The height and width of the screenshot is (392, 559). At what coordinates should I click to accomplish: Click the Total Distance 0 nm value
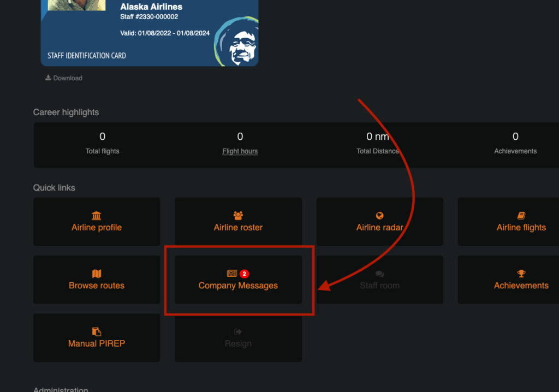(x=378, y=136)
